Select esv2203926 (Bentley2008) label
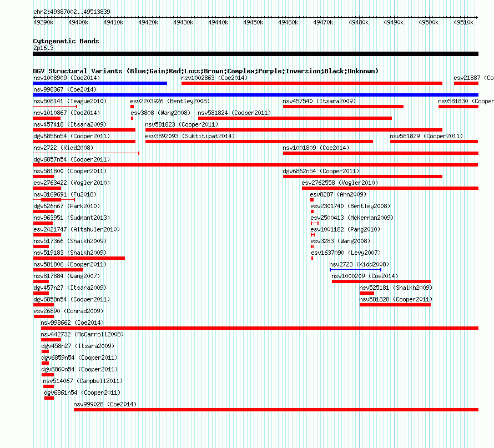The width and height of the screenshot is (494, 448). pos(170,101)
